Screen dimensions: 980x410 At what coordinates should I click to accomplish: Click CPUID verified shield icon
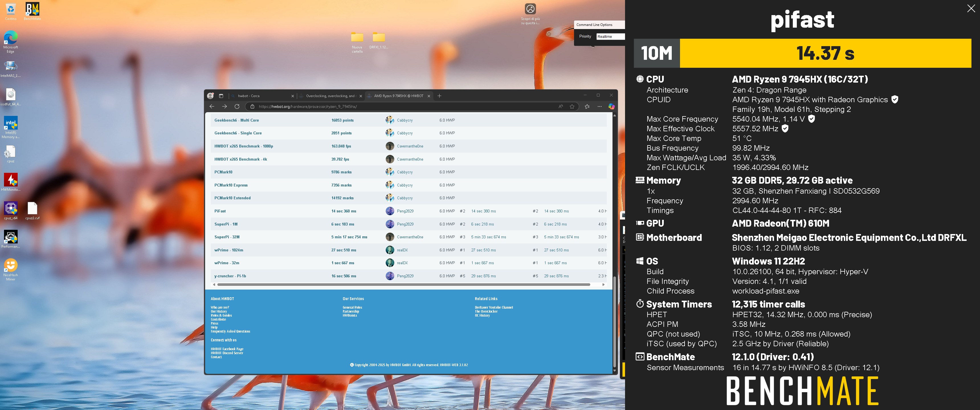(895, 100)
